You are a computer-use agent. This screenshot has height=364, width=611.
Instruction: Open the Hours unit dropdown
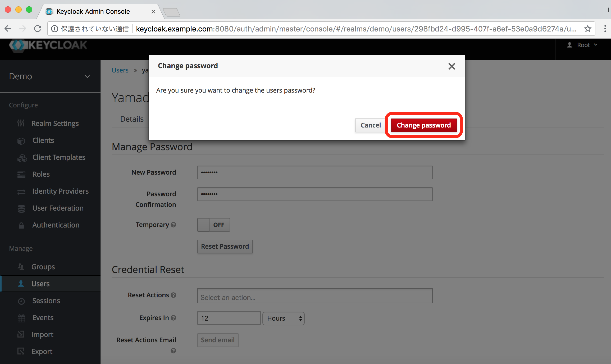click(x=283, y=318)
